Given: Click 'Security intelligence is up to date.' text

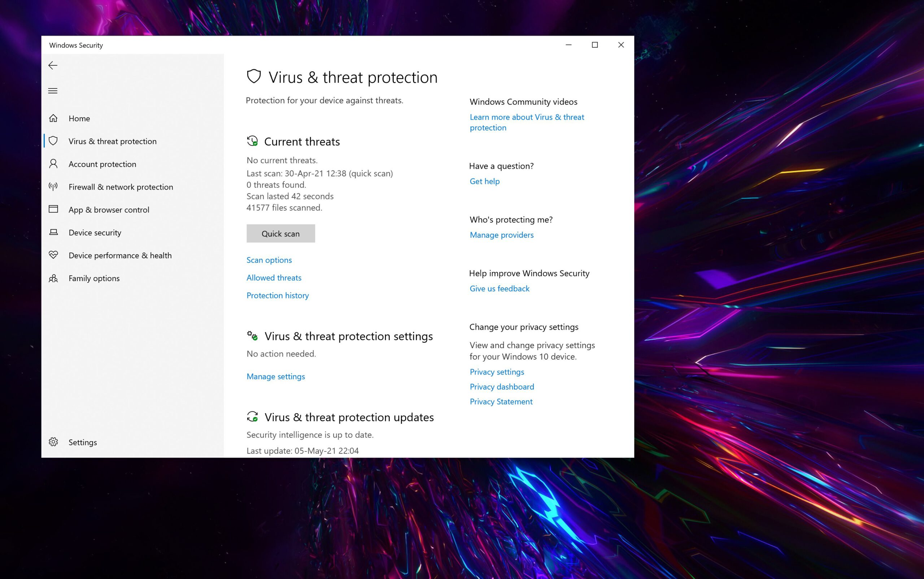Looking at the screenshot, I should (310, 435).
